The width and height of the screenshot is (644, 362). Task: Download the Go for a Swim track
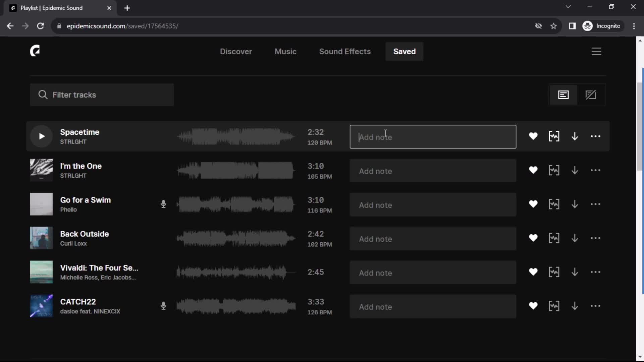[575, 204]
